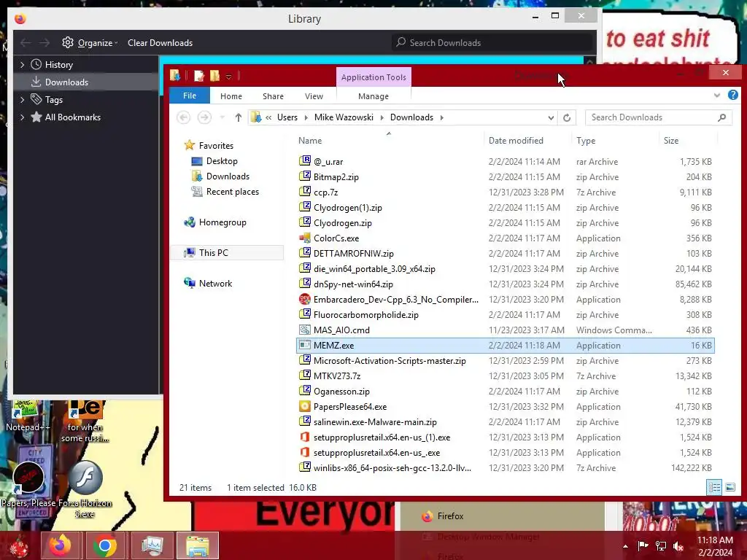Image resolution: width=747 pixels, height=560 pixels.
Task: Open the File ribbon tab
Action: 190,96
